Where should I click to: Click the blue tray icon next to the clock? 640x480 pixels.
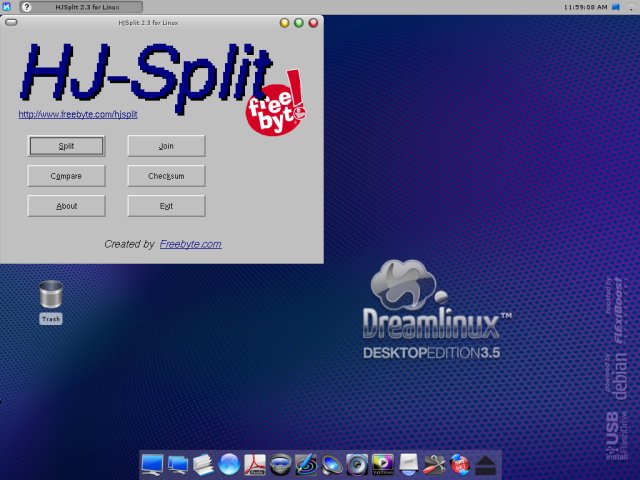click(x=616, y=7)
